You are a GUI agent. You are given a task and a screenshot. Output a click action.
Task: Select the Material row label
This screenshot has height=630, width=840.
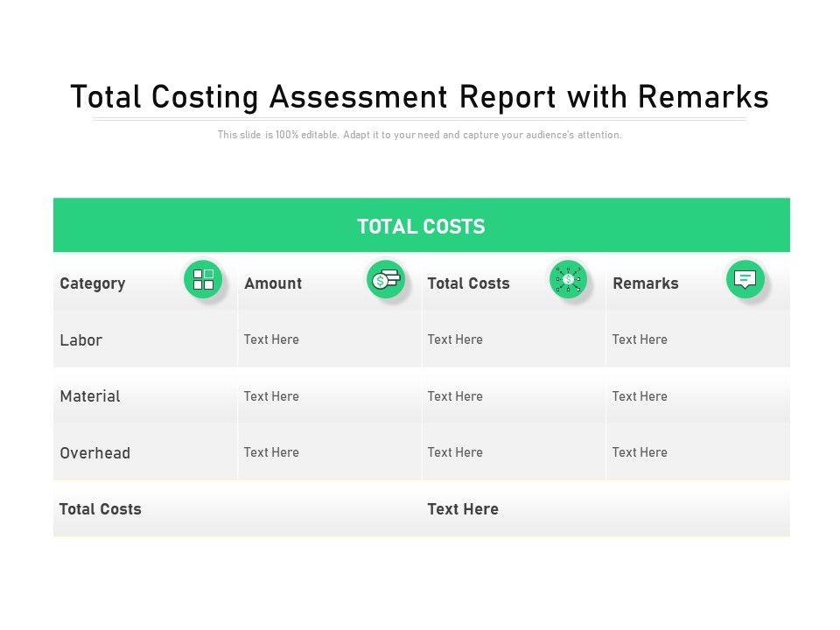click(x=90, y=396)
